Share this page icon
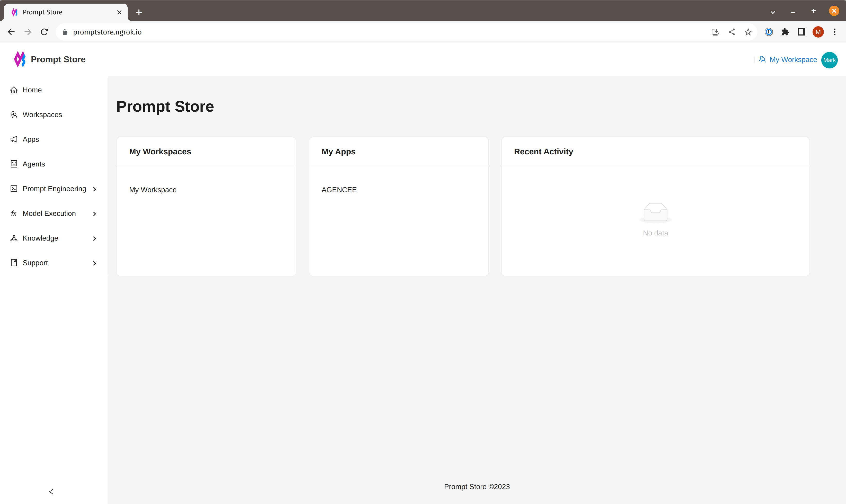 732,32
